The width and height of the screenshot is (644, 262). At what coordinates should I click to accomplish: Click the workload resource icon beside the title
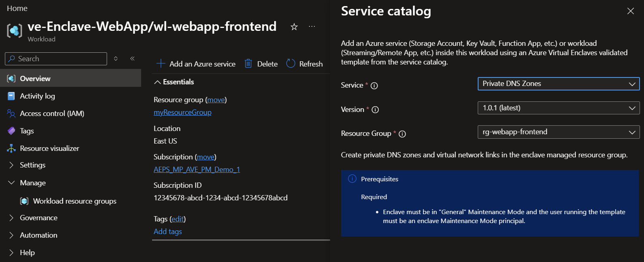15,30
